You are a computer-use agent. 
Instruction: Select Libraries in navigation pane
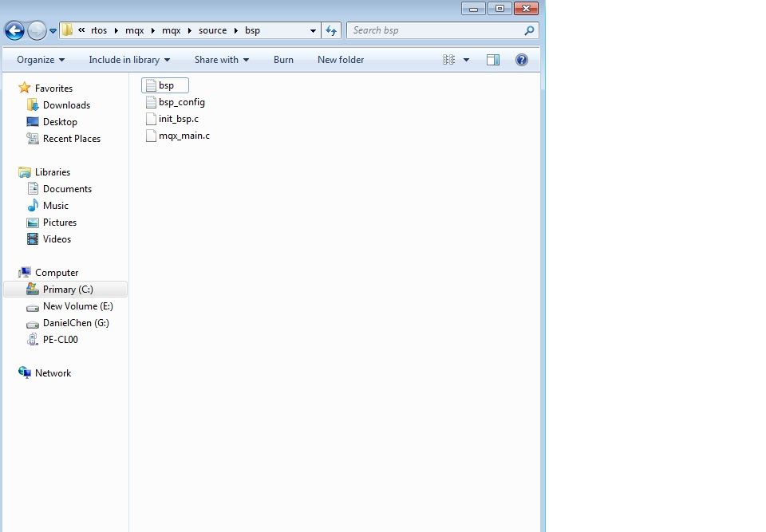pyautogui.click(x=53, y=172)
